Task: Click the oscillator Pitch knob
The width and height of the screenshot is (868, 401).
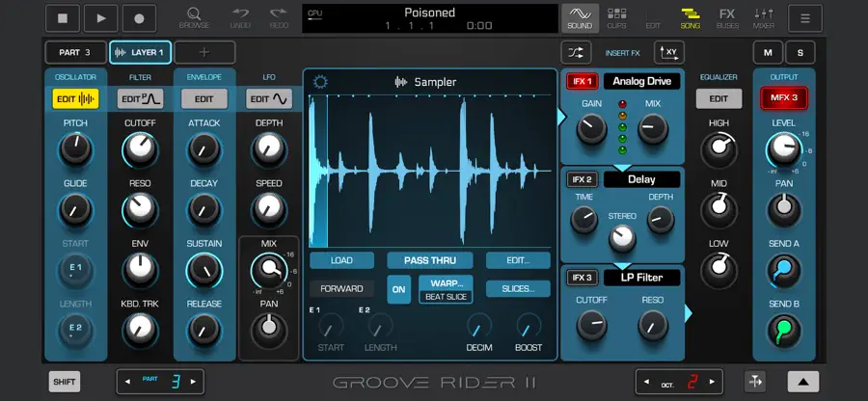Action: tap(75, 149)
